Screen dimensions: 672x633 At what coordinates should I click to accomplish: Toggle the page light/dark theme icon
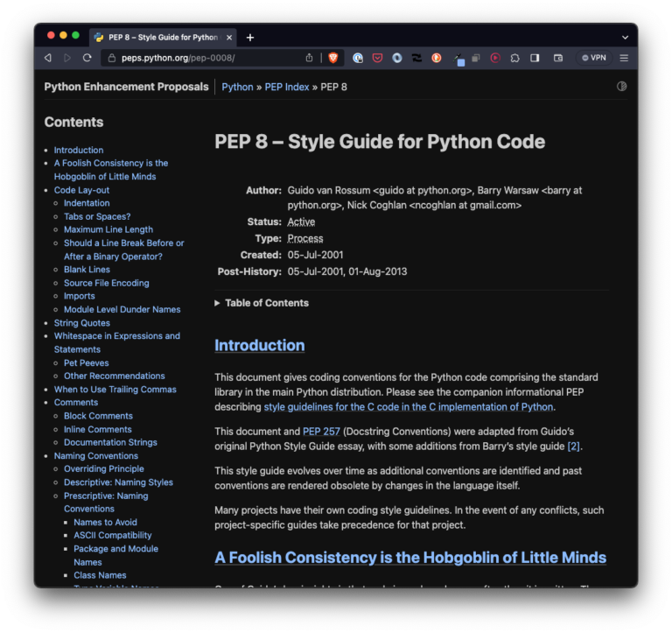[621, 87]
